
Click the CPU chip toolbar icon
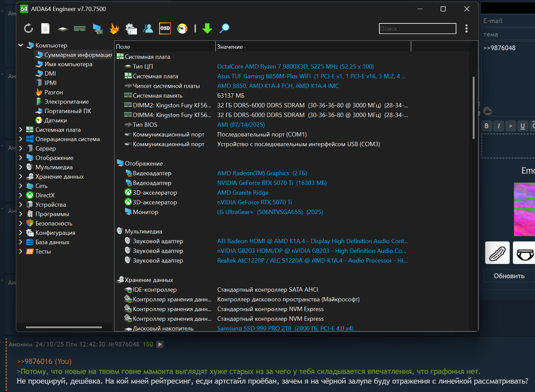[63, 29]
